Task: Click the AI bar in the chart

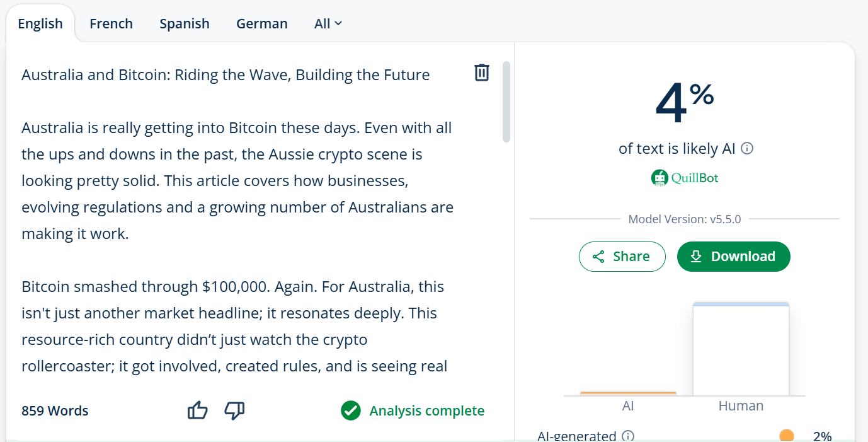Action: click(628, 393)
